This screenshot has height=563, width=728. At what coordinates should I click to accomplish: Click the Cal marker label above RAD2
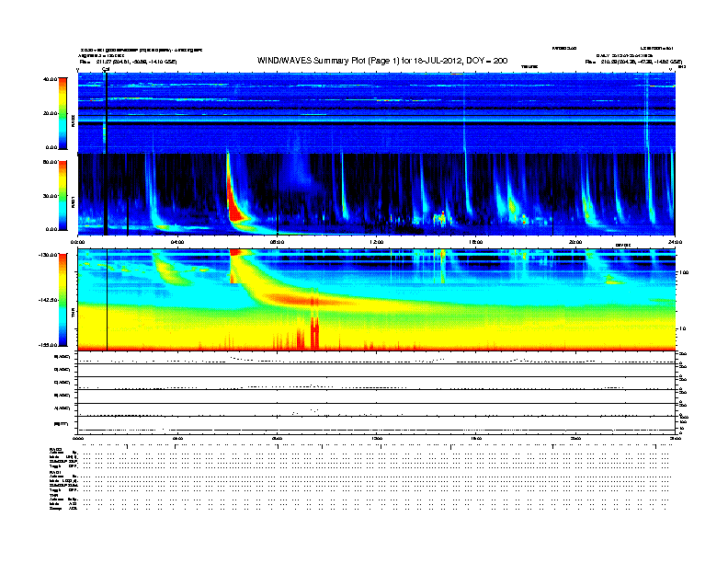[106, 69]
